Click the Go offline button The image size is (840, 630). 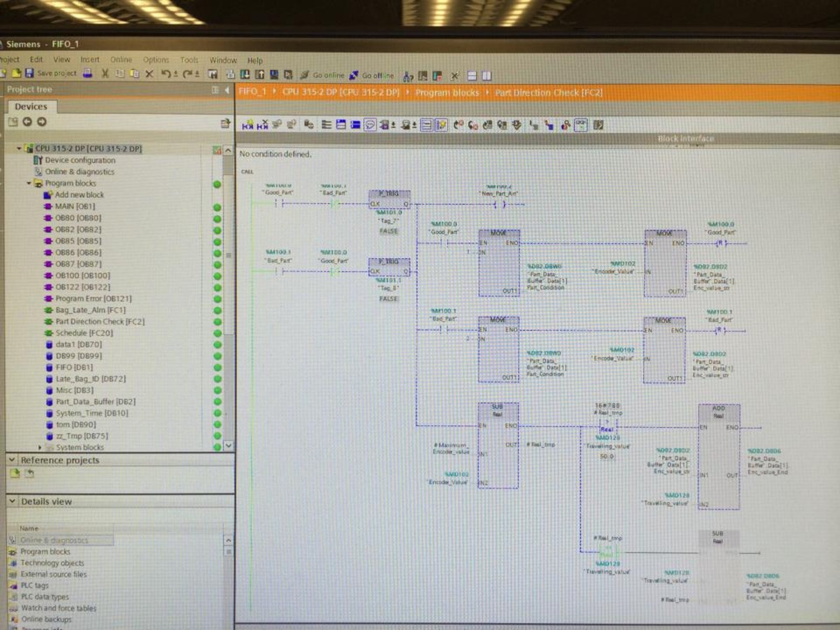(x=372, y=76)
